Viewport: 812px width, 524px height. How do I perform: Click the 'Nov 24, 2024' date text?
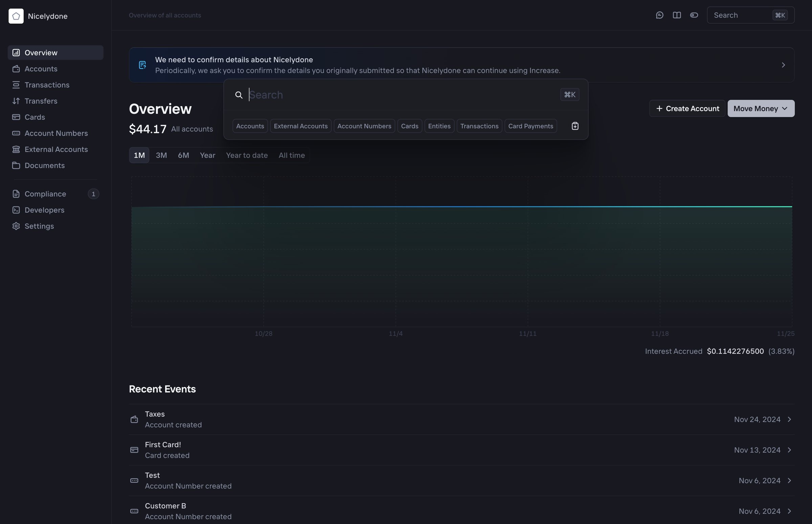(757, 419)
